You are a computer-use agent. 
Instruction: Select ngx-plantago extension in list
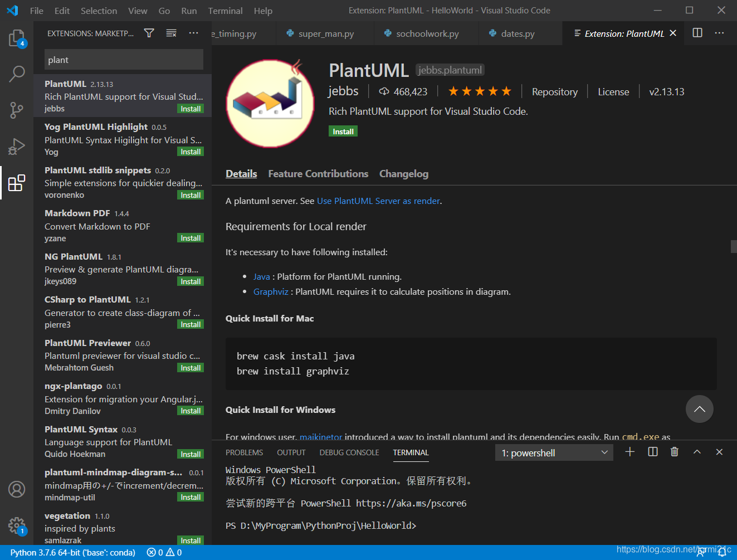tap(123, 398)
